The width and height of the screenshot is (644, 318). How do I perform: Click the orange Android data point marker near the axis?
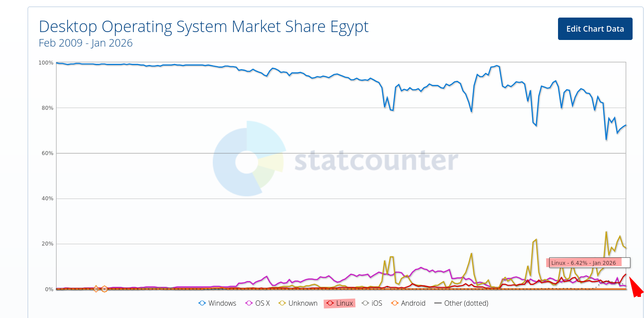(97, 289)
